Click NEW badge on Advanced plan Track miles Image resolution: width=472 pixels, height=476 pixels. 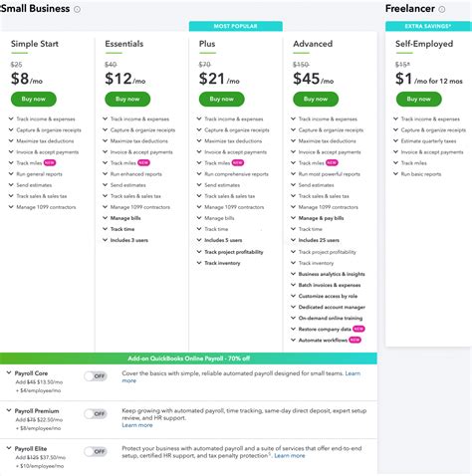(332, 163)
